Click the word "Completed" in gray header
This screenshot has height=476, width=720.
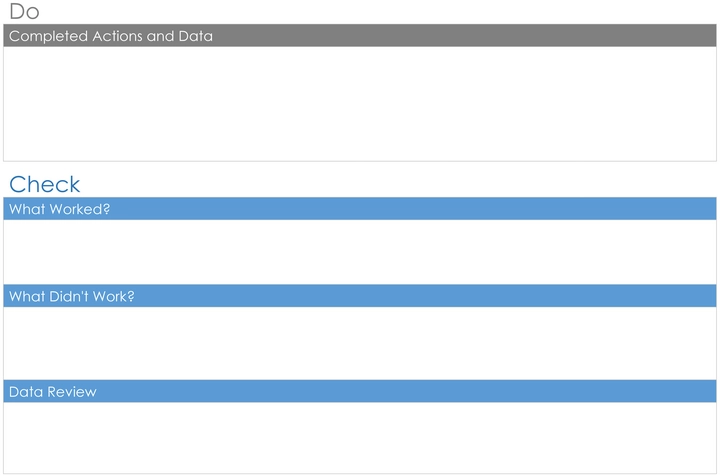(46, 36)
